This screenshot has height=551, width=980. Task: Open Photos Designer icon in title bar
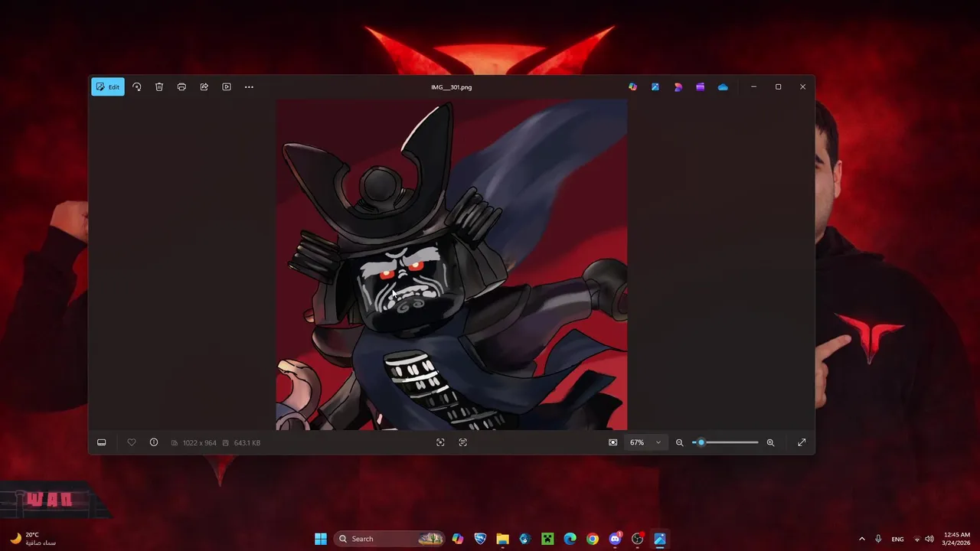pyautogui.click(x=655, y=87)
